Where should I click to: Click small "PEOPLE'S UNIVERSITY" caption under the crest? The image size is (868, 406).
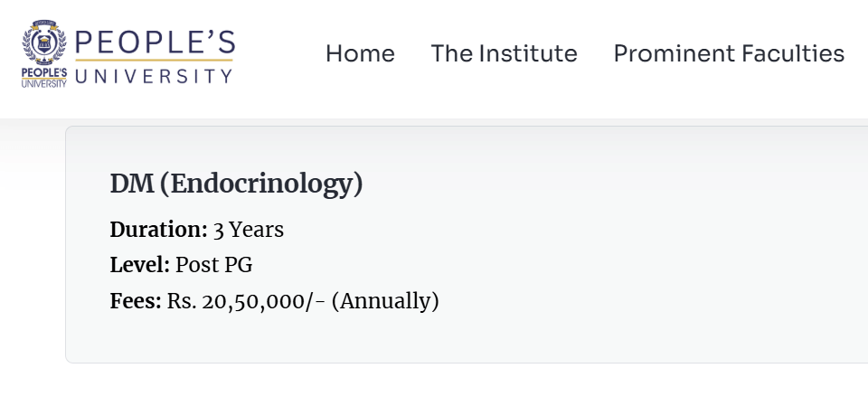click(44, 78)
